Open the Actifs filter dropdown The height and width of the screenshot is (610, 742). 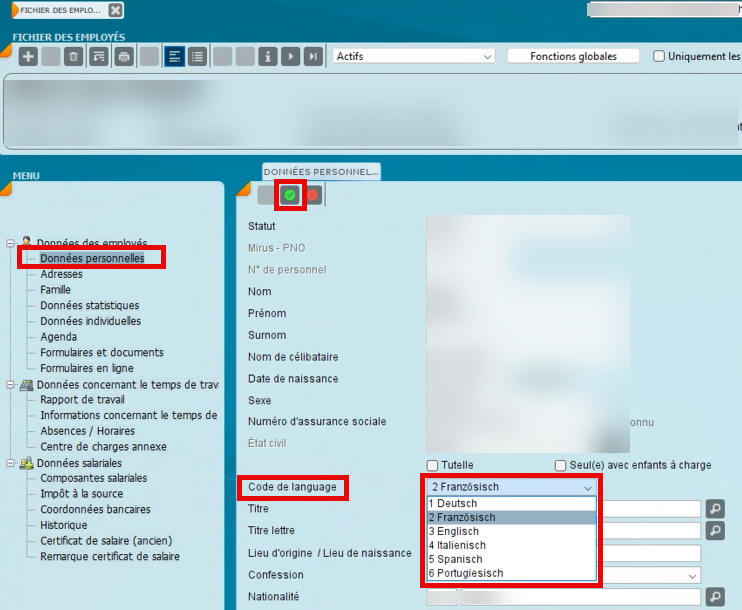414,57
